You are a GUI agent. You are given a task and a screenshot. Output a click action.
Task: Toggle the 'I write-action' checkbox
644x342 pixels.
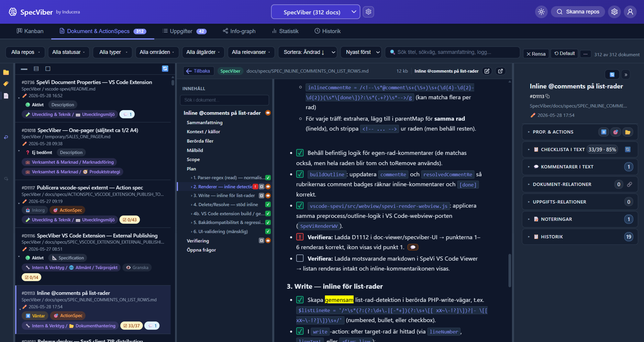300,331
